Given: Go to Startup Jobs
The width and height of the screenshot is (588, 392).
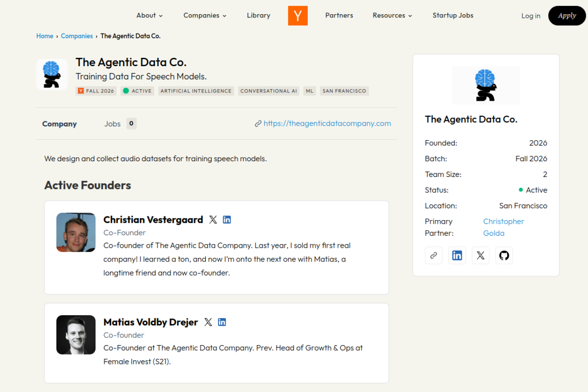Looking at the screenshot, I should point(453,16).
